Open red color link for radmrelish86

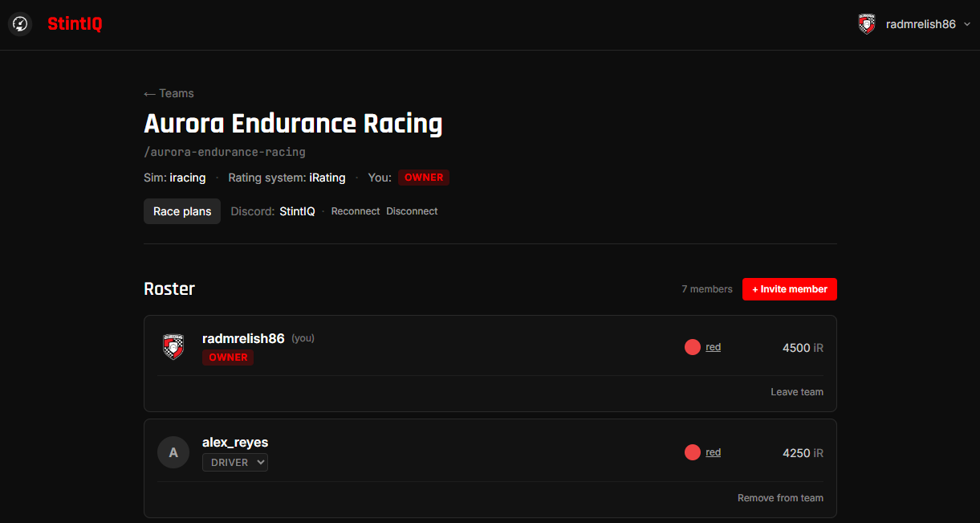pos(714,347)
